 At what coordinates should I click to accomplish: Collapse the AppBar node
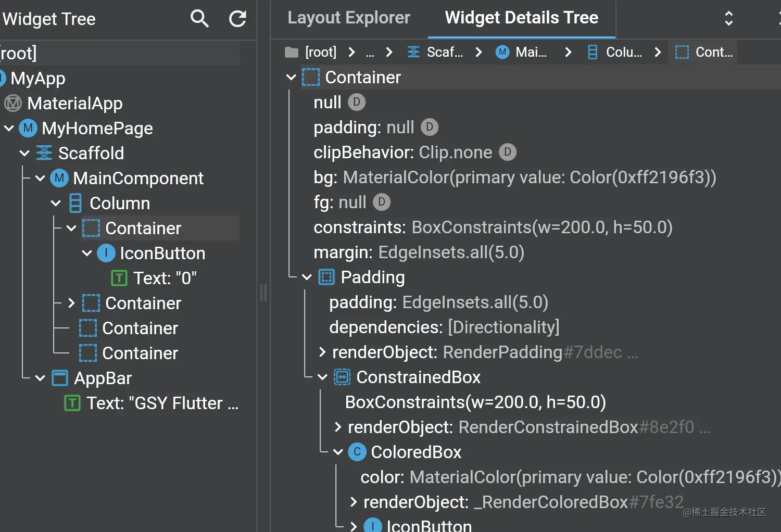[x=40, y=378]
